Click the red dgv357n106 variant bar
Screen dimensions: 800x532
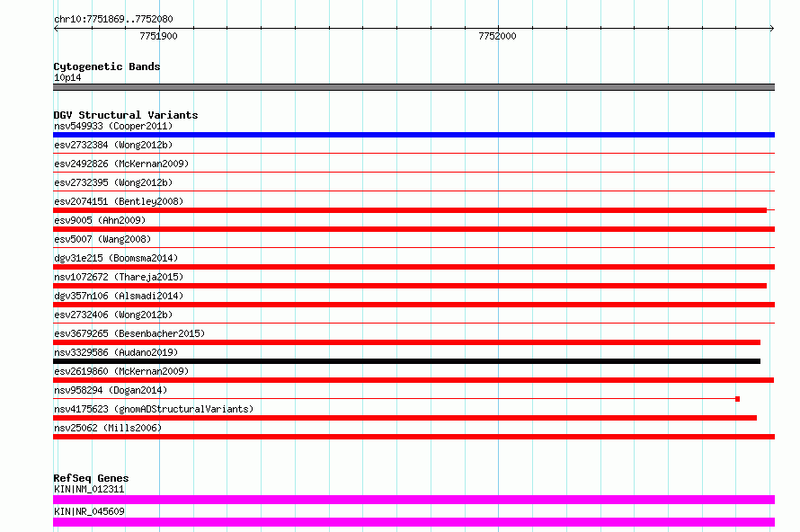413,305
